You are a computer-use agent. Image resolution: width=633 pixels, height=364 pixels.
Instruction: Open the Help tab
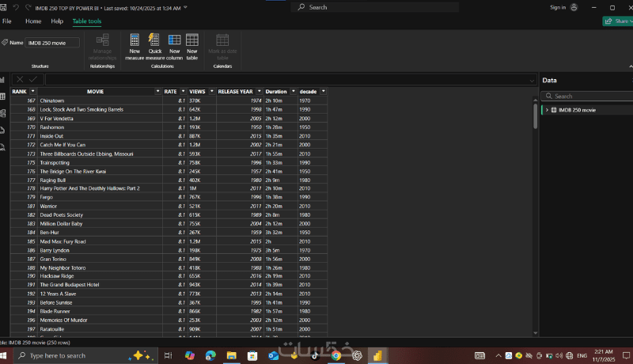(57, 21)
